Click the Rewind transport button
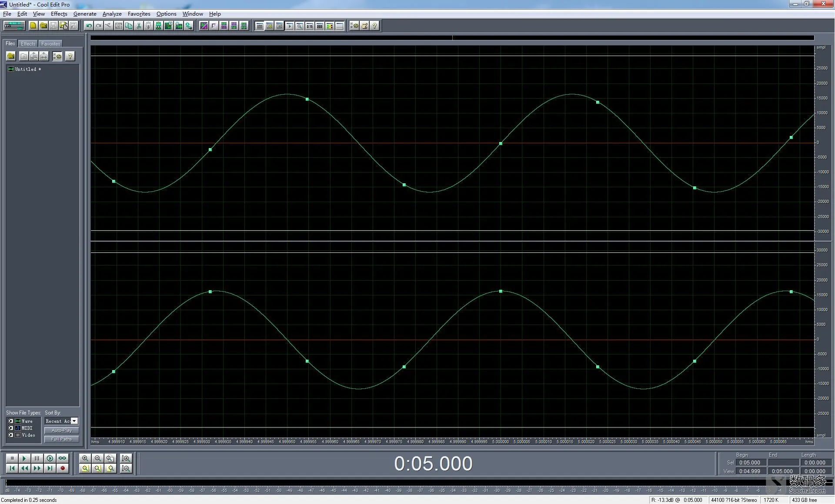 (x=24, y=468)
